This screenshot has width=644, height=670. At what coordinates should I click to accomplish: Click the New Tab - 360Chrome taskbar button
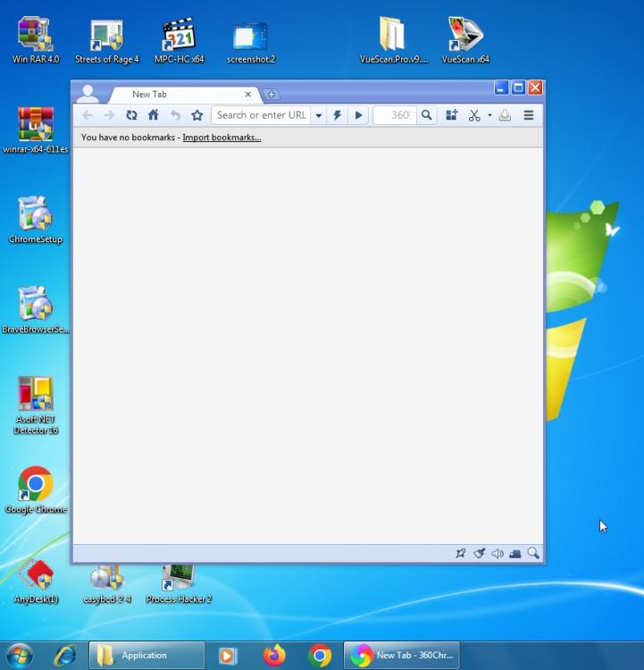click(402, 656)
